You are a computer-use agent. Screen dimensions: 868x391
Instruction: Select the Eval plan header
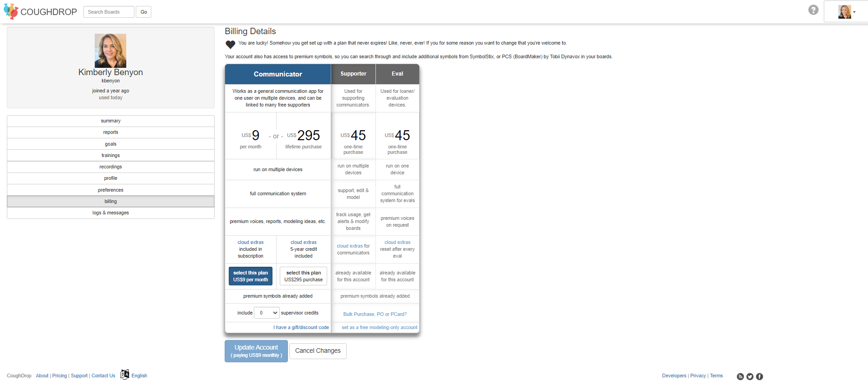coord(397,74)
